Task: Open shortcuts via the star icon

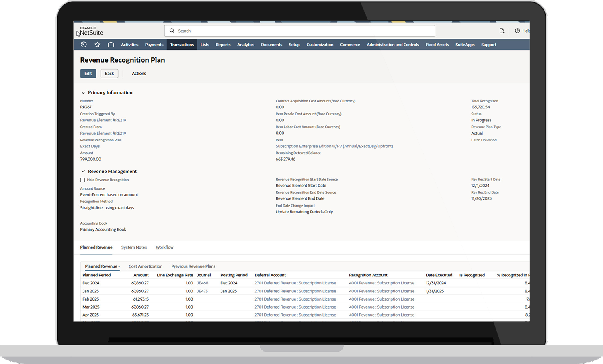Action: [97, 44]
